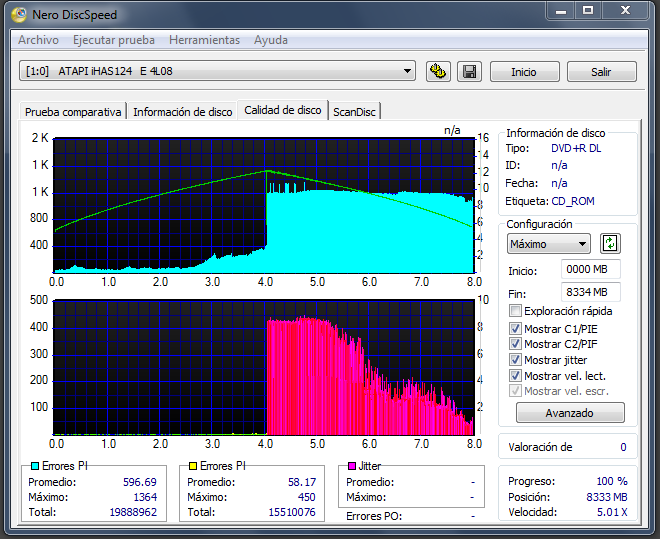This screenshot has width=660, height=539.
Task: Click the disc options icon beside drive selector
Action: (437, 72)
